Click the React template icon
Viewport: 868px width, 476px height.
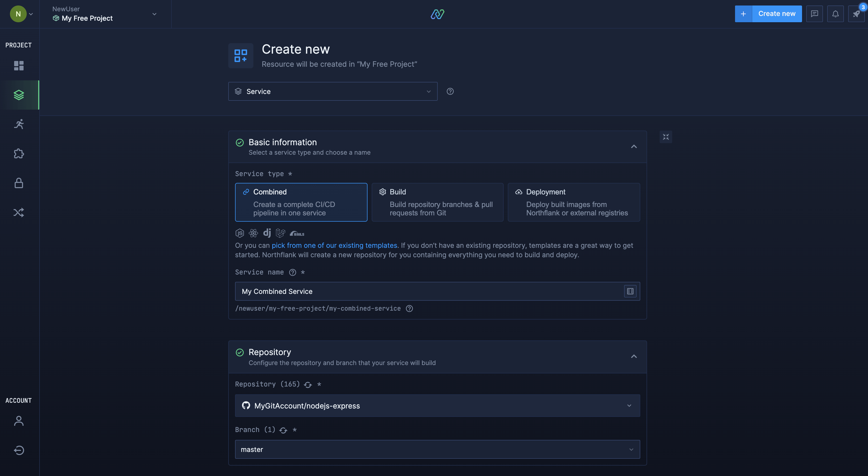pyautogui.click(x=253, y=233)
